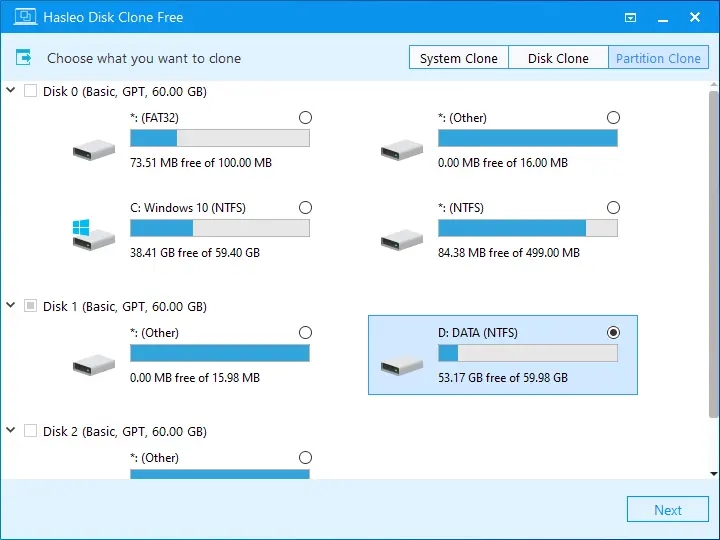Image resolution: width=720 pixels, height=540 pixels.
Task: Select the D: DATA partition radio button
Action: pos(613,332)
